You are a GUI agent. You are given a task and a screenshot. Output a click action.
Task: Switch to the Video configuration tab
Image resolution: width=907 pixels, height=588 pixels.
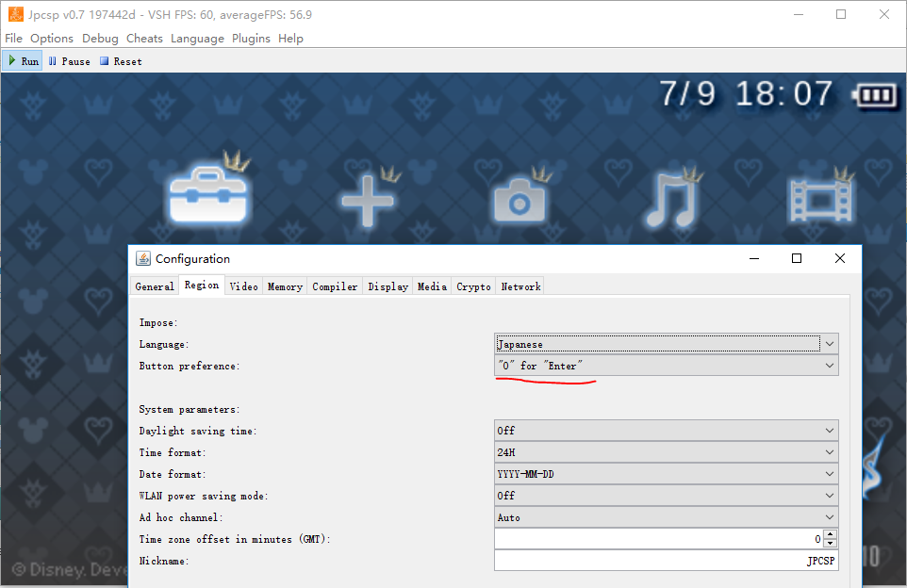pyautogui.click(x=243, y=286)
